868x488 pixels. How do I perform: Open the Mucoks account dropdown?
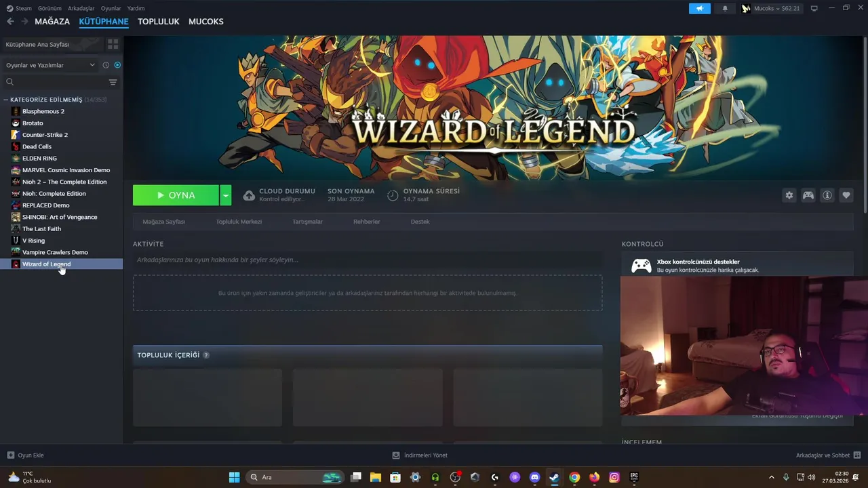coord(771,8)
